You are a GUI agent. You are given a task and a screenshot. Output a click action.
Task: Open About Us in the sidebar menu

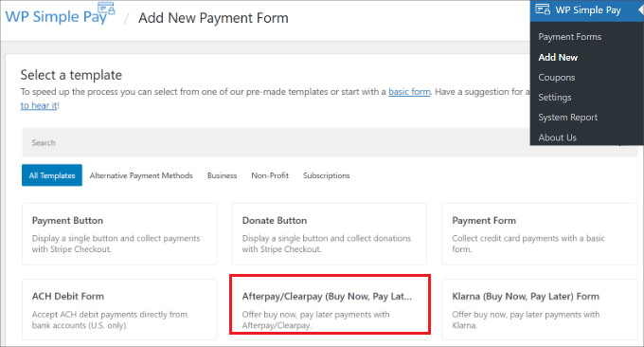(557, 137)
